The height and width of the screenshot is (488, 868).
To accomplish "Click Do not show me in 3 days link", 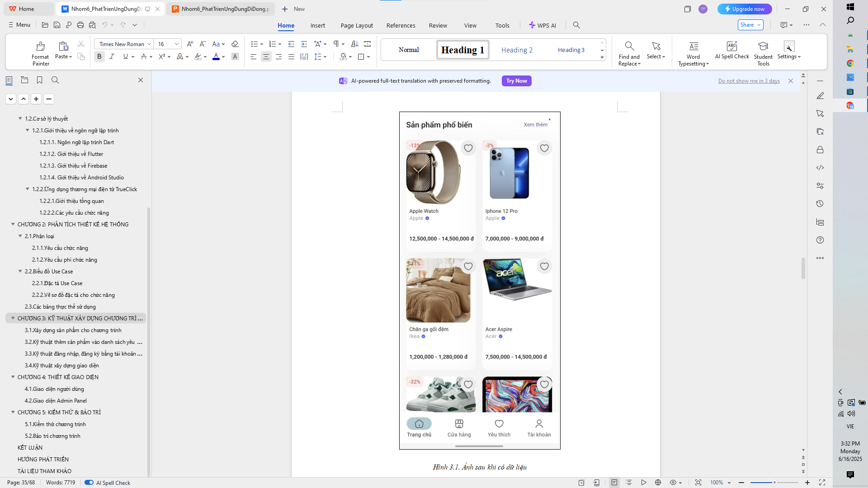I will (x=749, y=81).
